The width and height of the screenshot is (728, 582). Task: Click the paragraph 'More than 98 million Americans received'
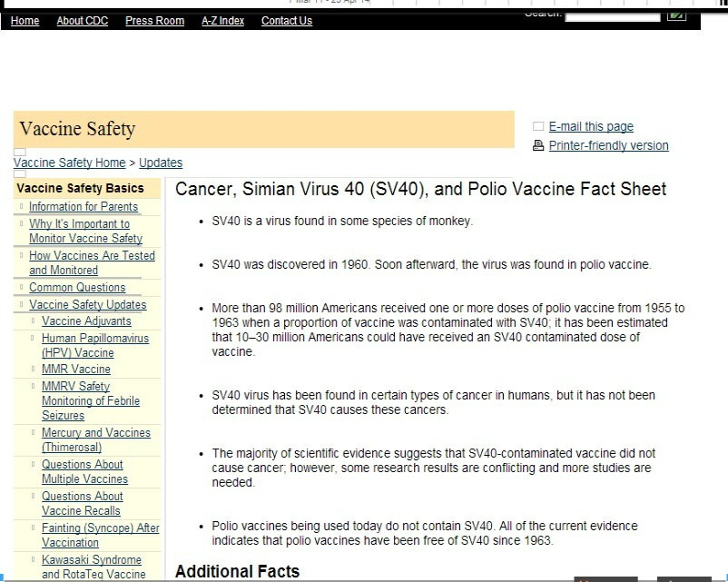click(448, 330)
